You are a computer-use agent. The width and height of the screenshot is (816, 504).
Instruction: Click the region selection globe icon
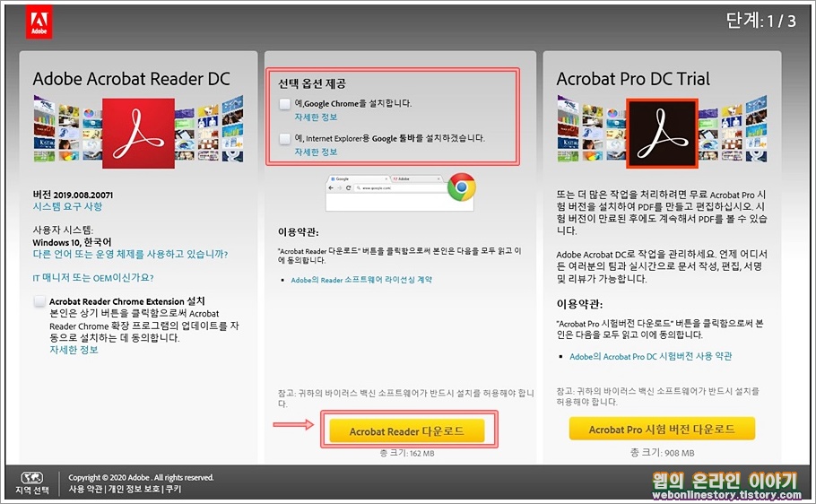coord(31,477)
